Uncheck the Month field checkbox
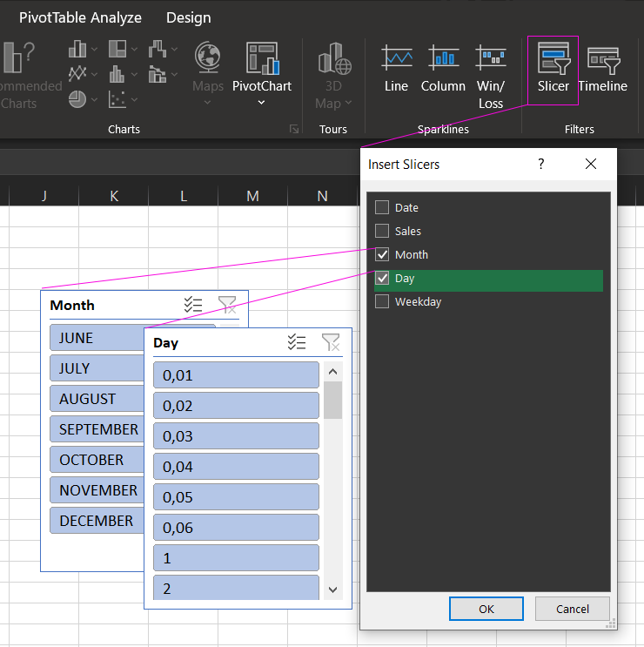This screenshot has width=644, height=647. pos(381,254)
